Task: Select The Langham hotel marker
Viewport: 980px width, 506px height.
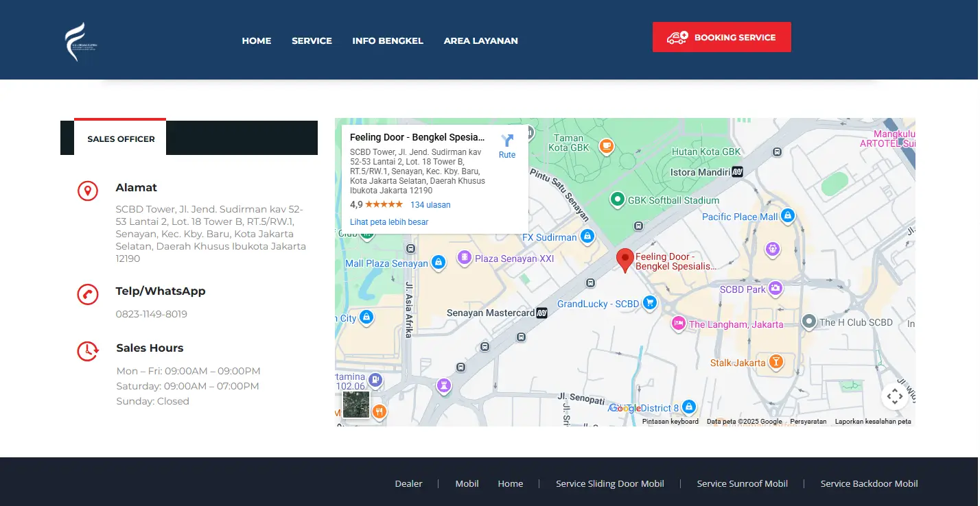Action: 679,324
